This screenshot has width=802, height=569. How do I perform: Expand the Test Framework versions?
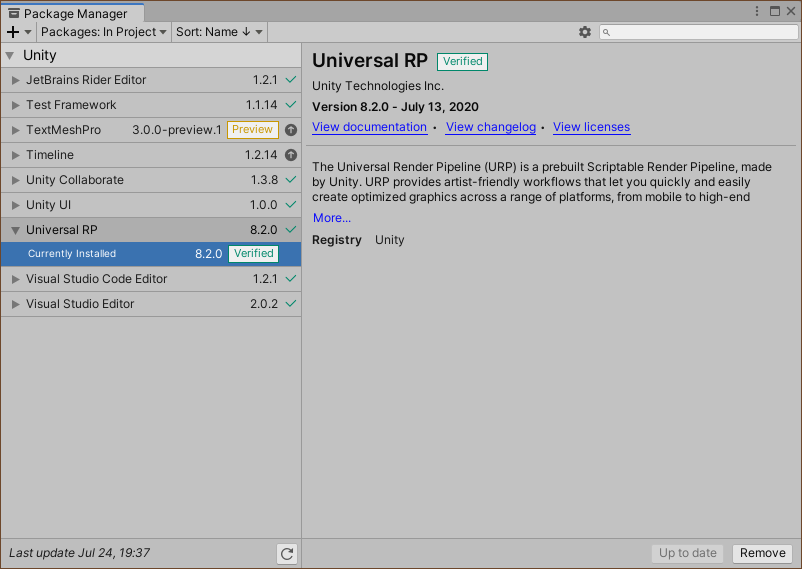tap(15, 105)
